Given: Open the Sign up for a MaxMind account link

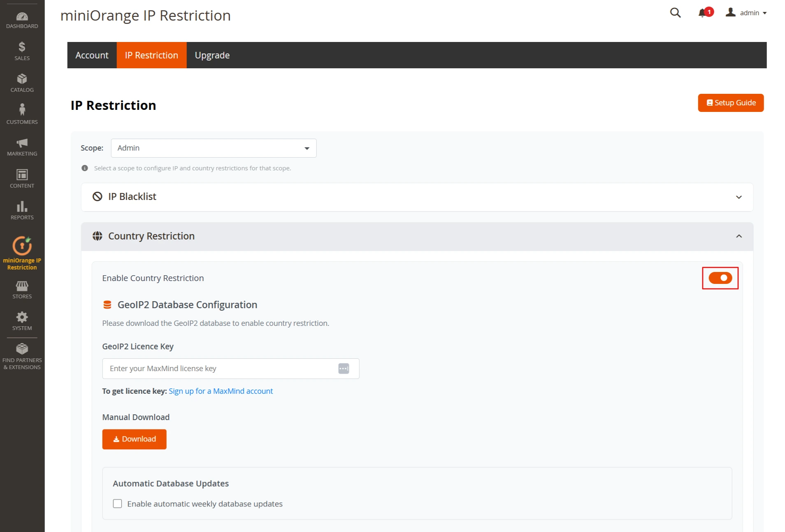Looking at the screenshot, I should [x=221, y=391].
